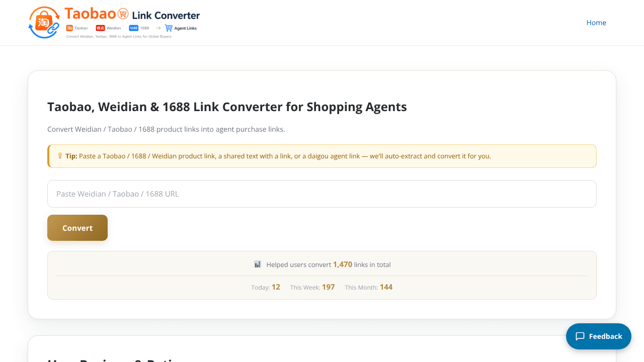
Task: Focus the Paste Weidian / Taobao / 1688 URL field
Action: point(322,194)
